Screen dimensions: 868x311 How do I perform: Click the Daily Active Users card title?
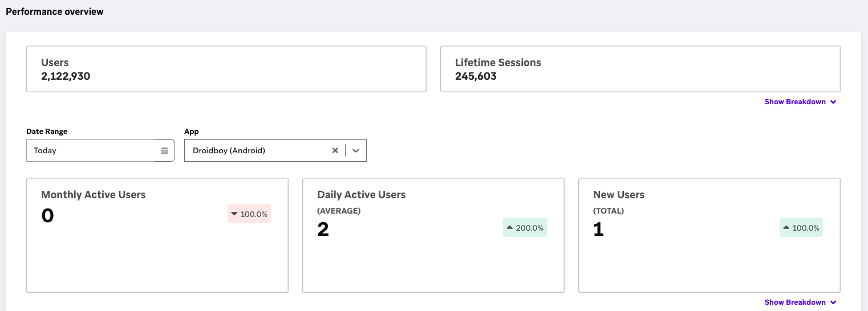pos(361,195)
